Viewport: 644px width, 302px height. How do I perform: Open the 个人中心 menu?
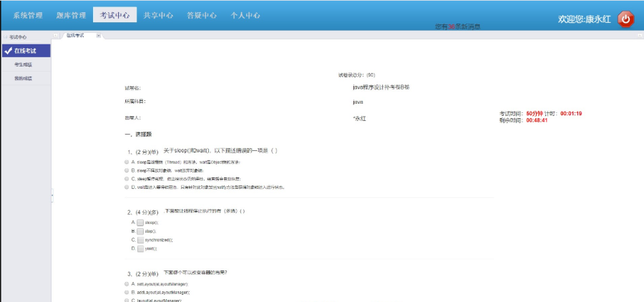pyautogui.click(x=245, y=16)
